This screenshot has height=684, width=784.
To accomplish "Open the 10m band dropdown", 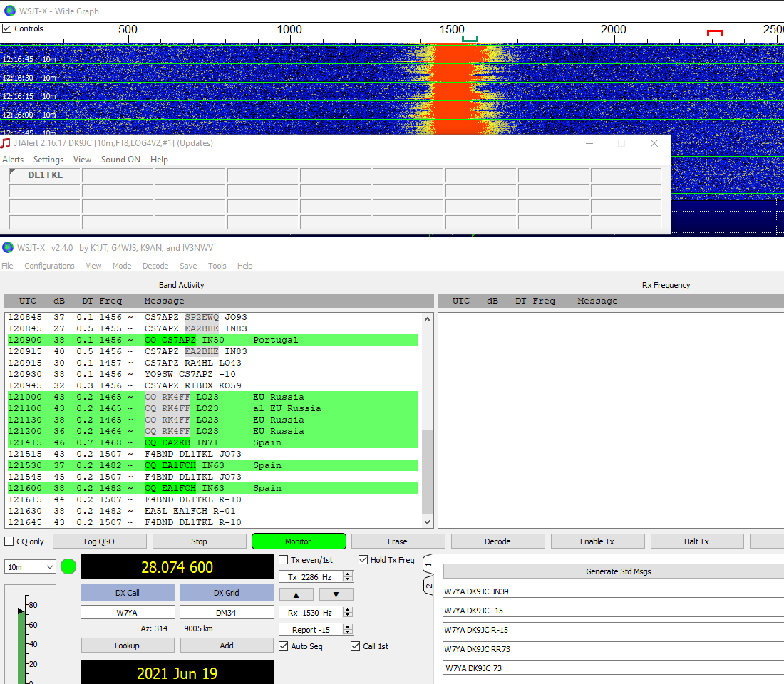I will 30,567.
